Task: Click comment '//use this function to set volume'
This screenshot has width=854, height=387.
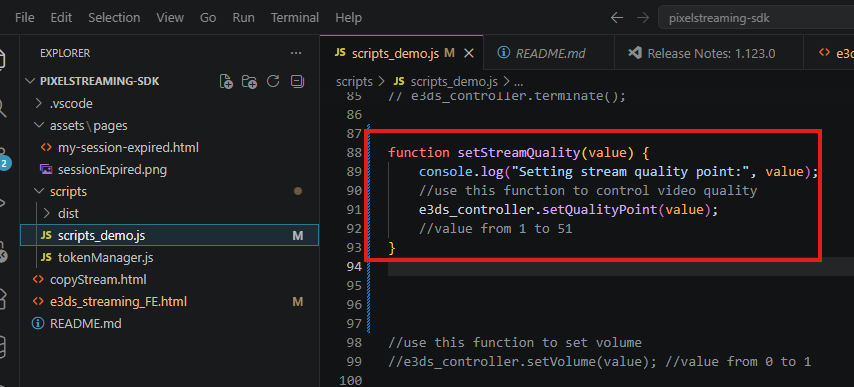Action: (x=515, y=342)
